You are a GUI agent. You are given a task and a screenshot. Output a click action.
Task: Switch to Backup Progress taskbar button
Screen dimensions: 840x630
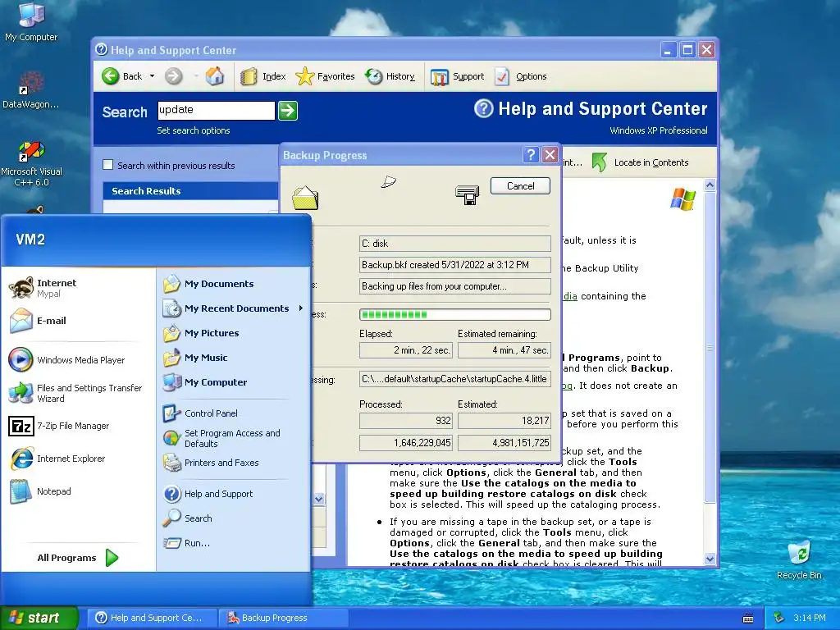(283, 618)
